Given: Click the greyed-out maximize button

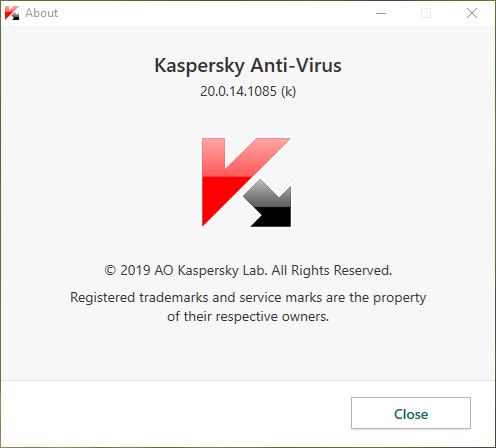Looking at the screenshot, I should (426, 13).
